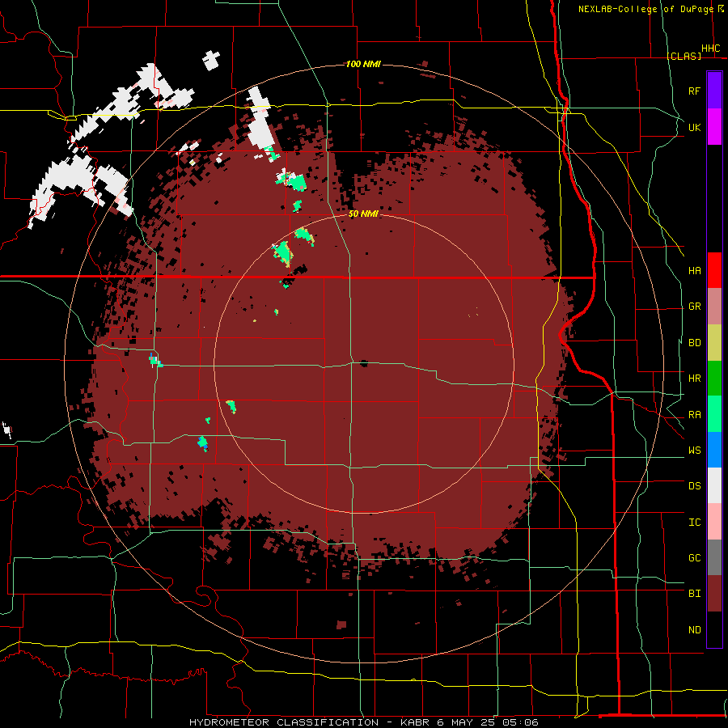This screenshot has height=728, width=728.
Task: Click the DS white legend swatch
Action: (714, 485)
